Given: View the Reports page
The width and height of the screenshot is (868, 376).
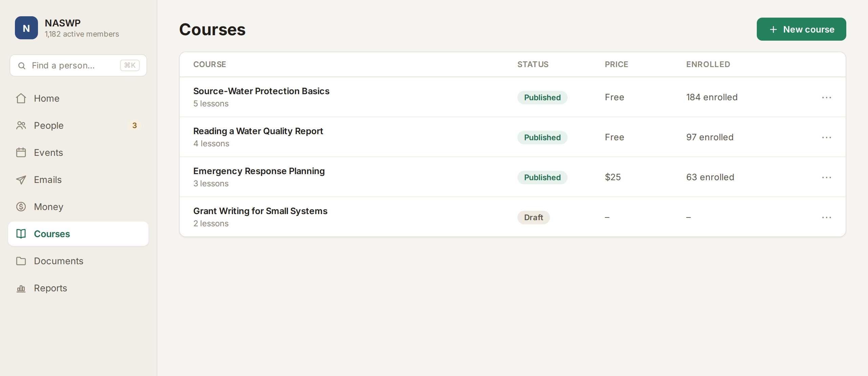Looking at the screenshot, I should 78,288.
